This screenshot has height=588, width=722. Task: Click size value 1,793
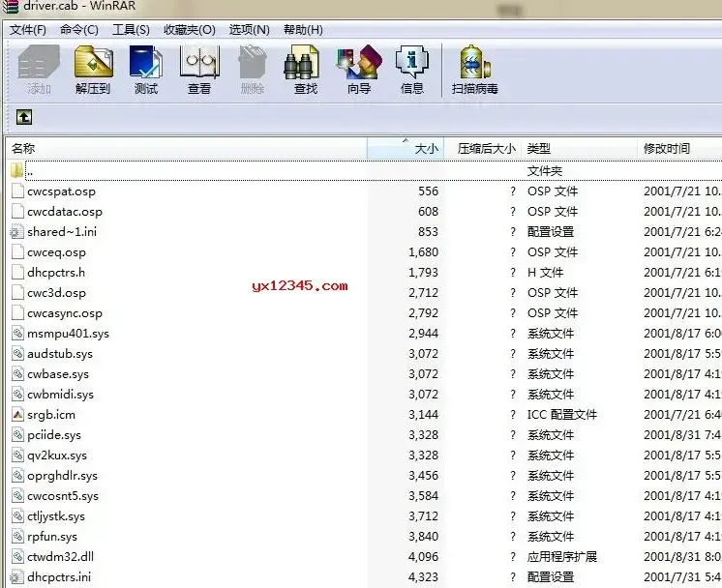pyautogui.click(x=424, y=273)
